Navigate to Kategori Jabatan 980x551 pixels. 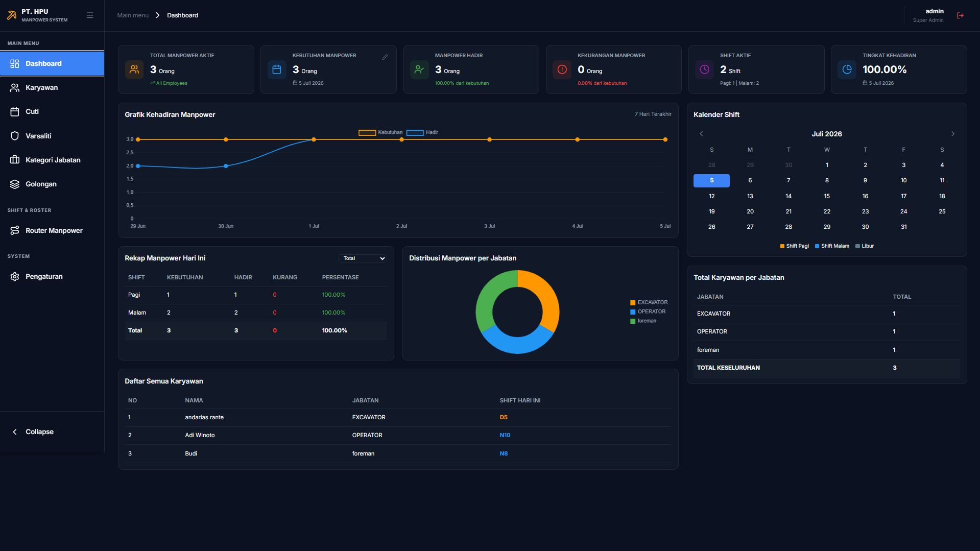(x=52, y=160)
